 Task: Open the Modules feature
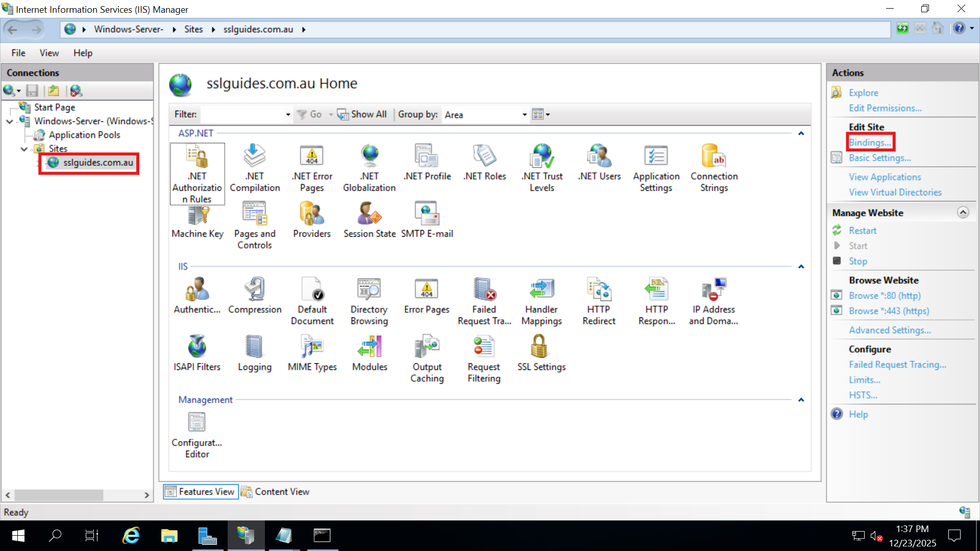[x=370, y=353]
